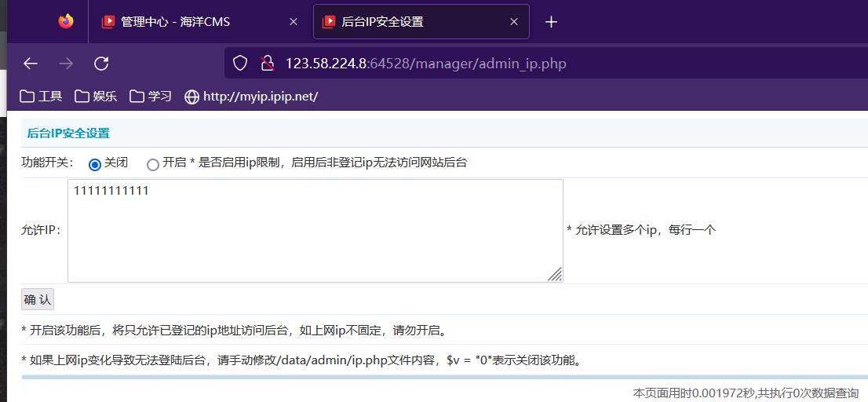This screenshot has width=868, height=402.
Task: Select the 后台IP安全设置 tab
Action: pos(421,22)
